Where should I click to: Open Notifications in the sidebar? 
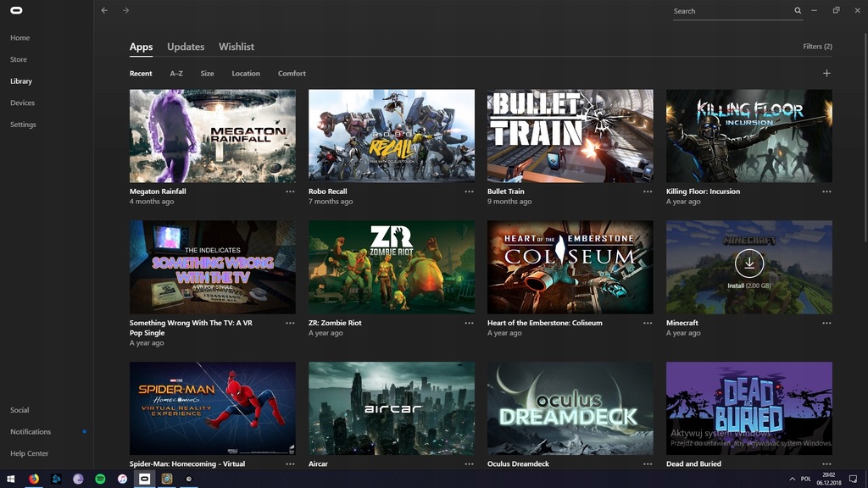(x=31, y=431)
